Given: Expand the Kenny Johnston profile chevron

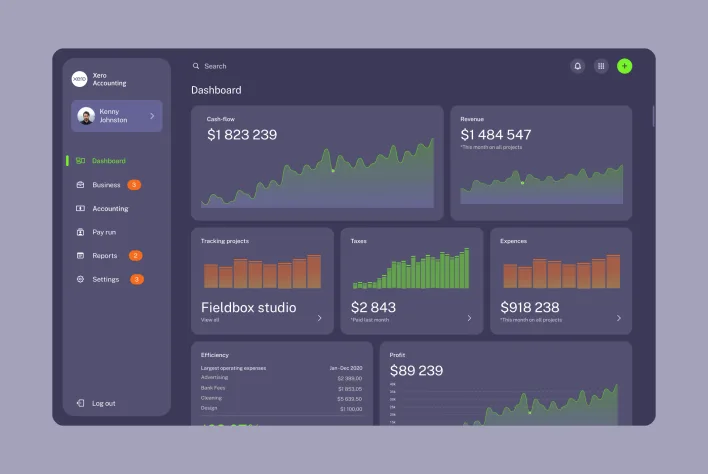Looking at the screenshot, I should point(152,116).
